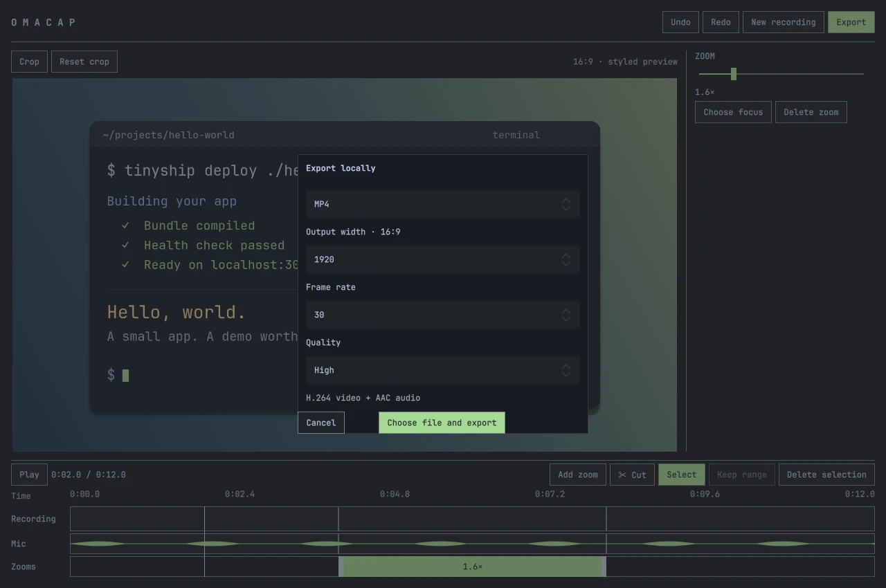Select the 1.6× zoom segment on timeline
The width and height of the screenshot is (886, 588).
(x=473, y=567)
